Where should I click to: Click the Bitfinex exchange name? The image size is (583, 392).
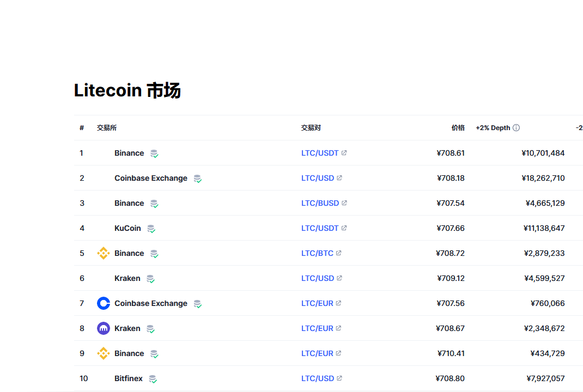pos(129,378)
